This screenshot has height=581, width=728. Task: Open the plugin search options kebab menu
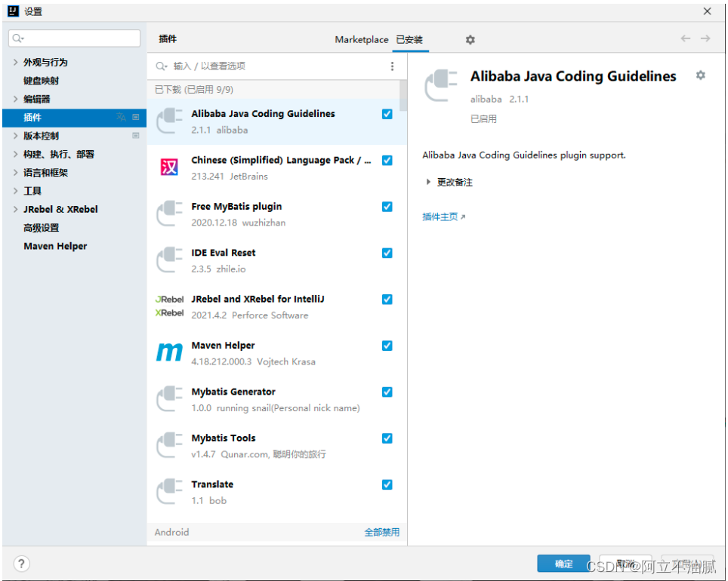[x=393, y=66]
